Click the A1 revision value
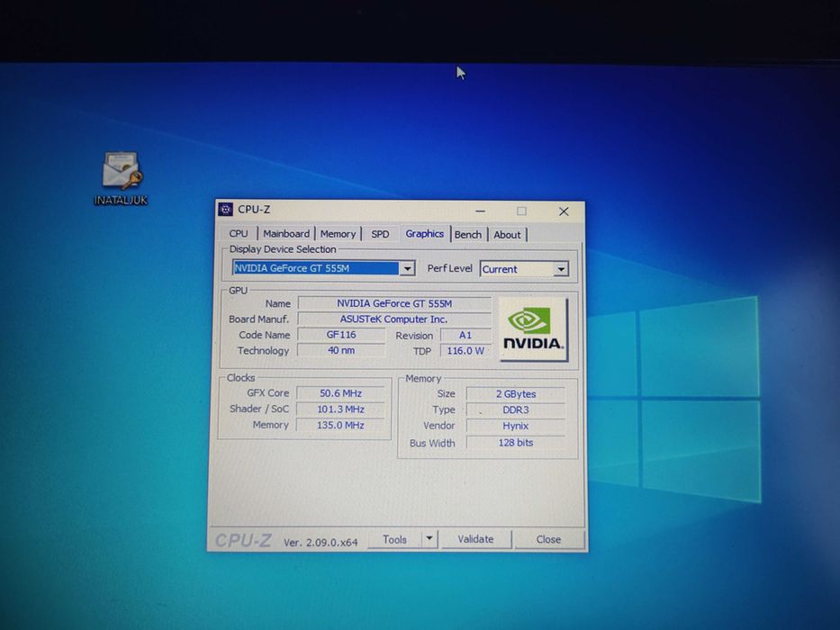Screen dimensions: 840x630 465,336
